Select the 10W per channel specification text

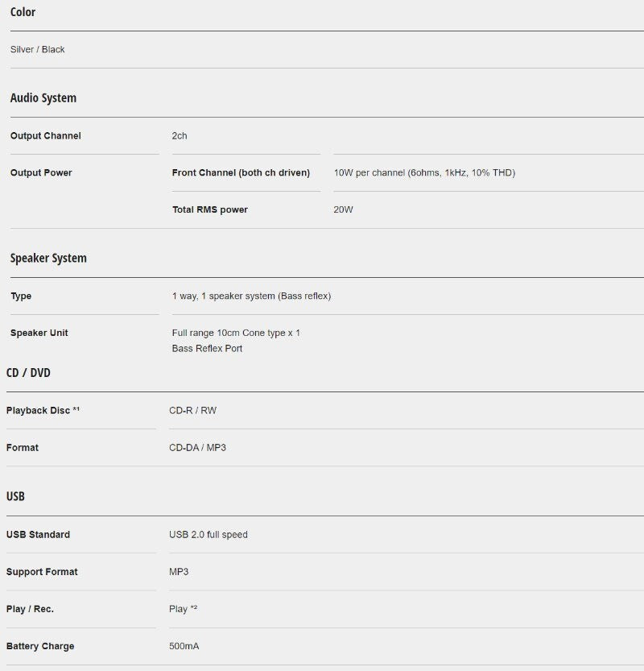[x=424, y=172]
